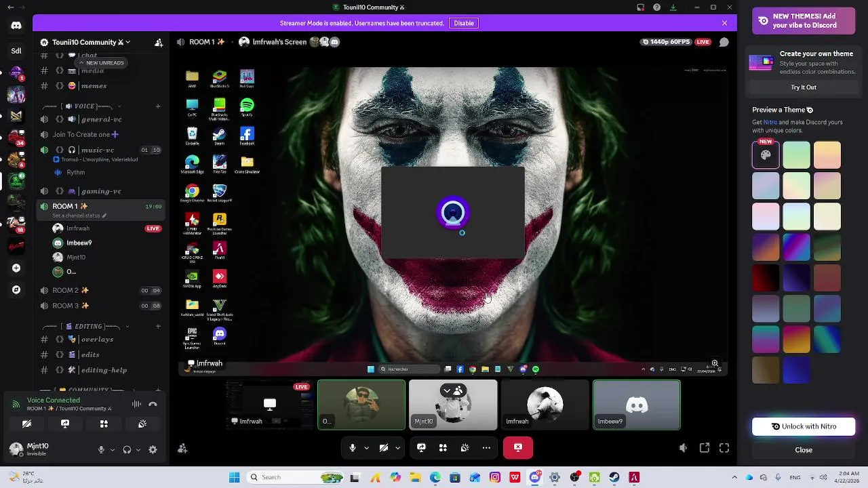
Task: Close the theme preview panel
Action: tap(804, 450)
